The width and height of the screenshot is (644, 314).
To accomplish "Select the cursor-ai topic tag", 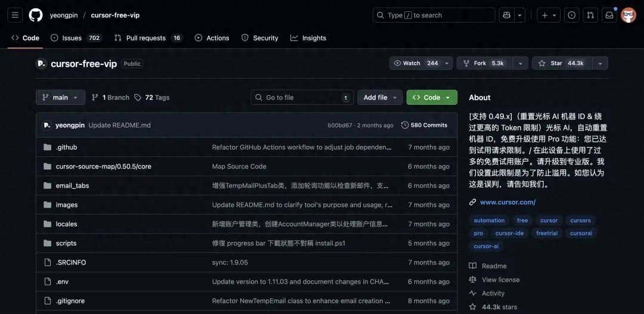I will tap(486, 246).
